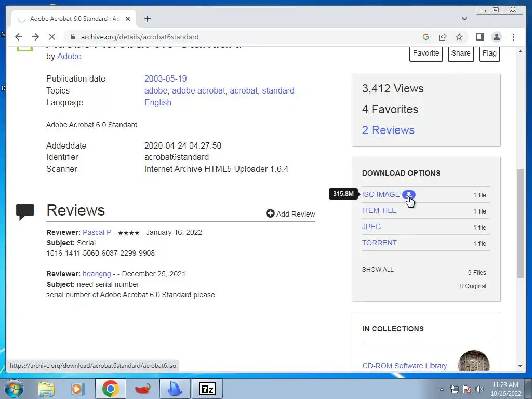Open the Windows Start menu

click(13, 389)
